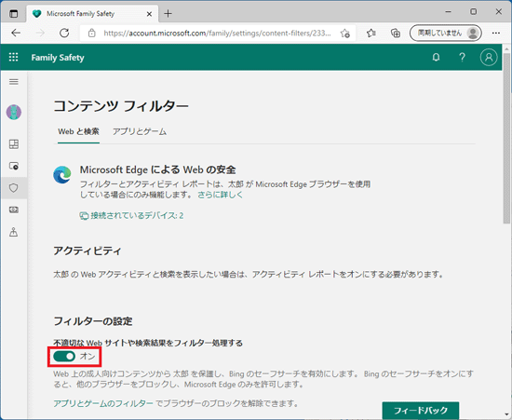View site info via the lock icon

coord(92,33)
